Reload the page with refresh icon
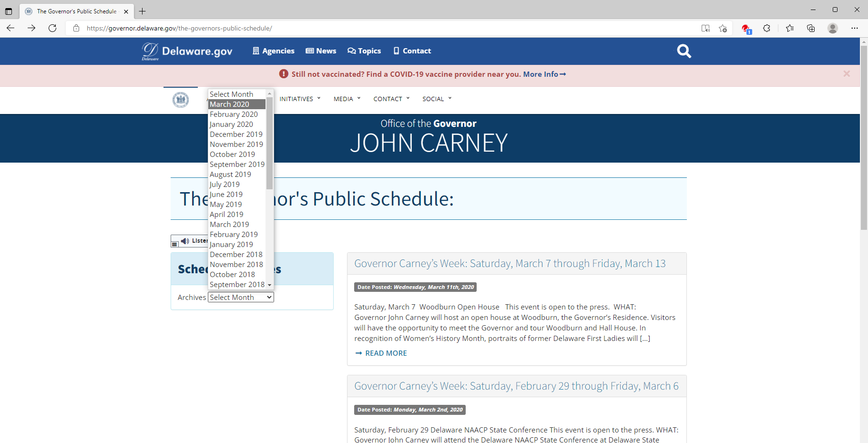 coord(52,28)
